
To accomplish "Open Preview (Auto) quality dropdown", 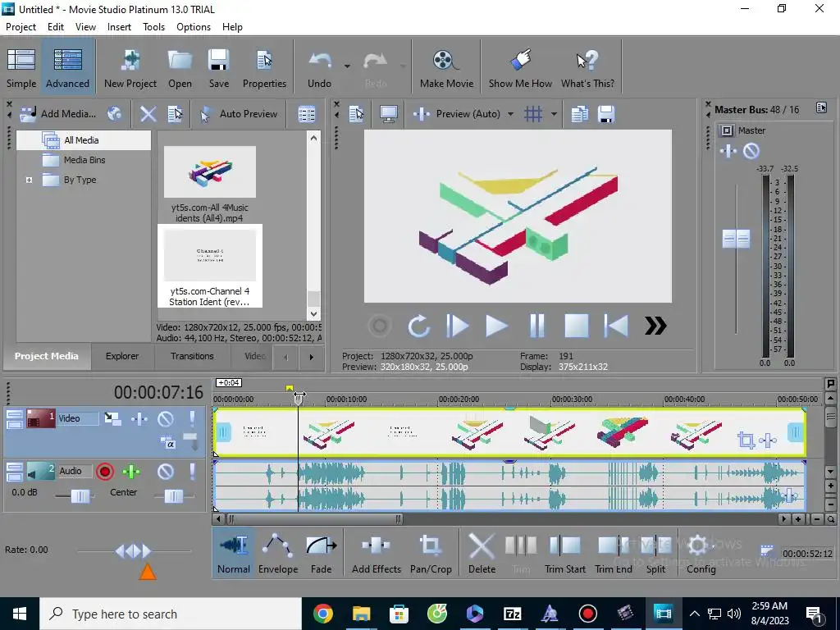I will click(x=510, y=113).
